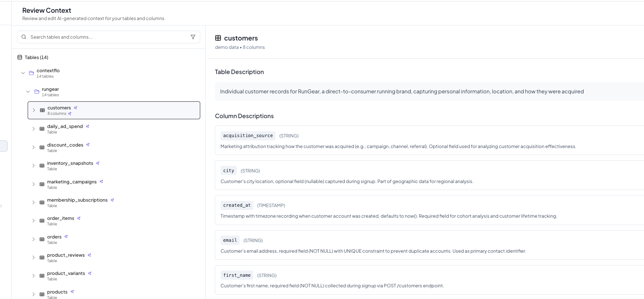
Task: Click the AI sparkle icon beside product_reviews
Action: coord(89,255)
